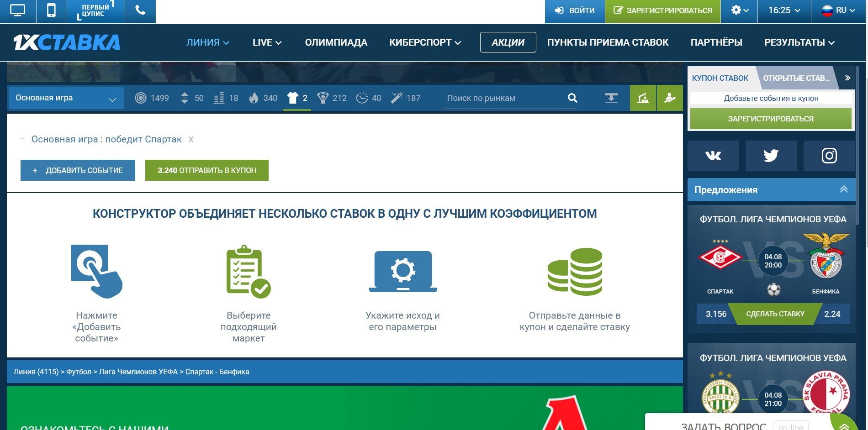Filter markets by target icon 1499
This screenshot has height=430, width=868.
point(152,98)
